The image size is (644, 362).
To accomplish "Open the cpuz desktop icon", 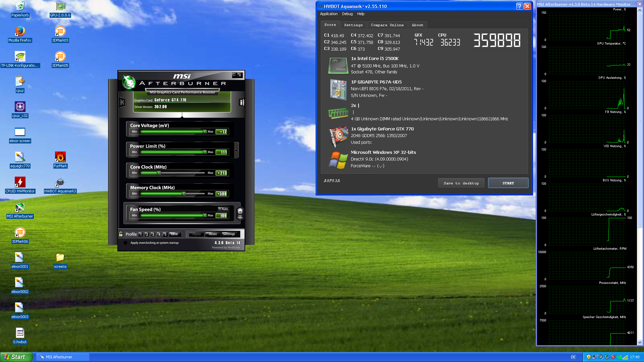I will pos(20,84).
